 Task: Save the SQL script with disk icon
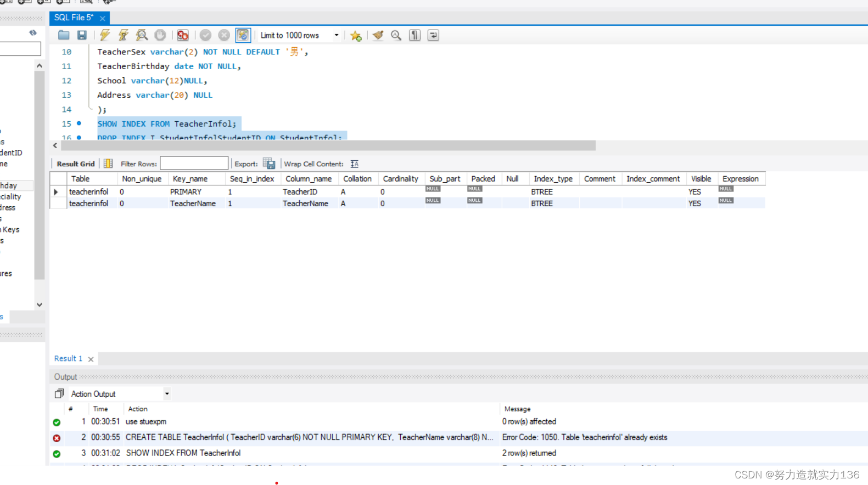point(82,35)
